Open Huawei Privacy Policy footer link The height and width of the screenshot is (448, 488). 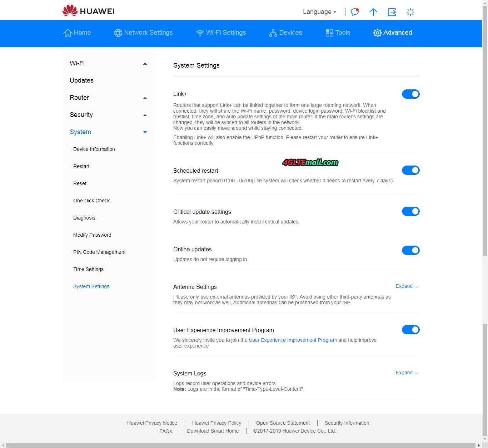[x=216, y=423]
